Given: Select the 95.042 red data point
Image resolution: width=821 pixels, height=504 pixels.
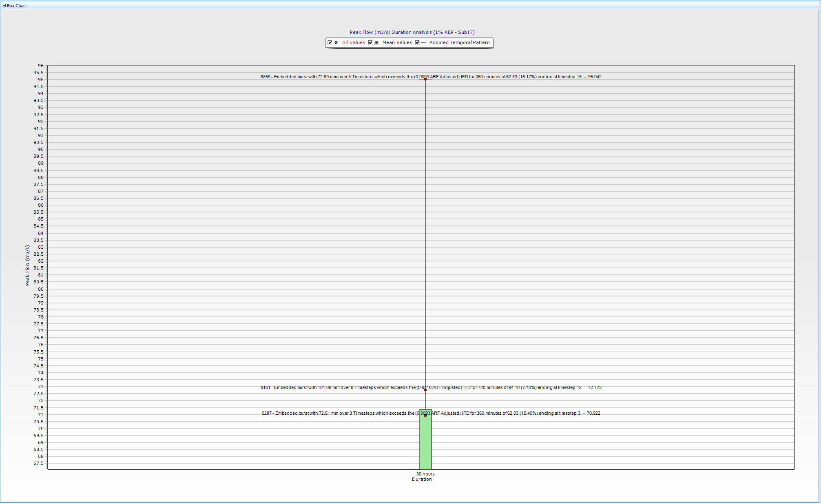Looking at the screenshot, I should coord(425,79).
